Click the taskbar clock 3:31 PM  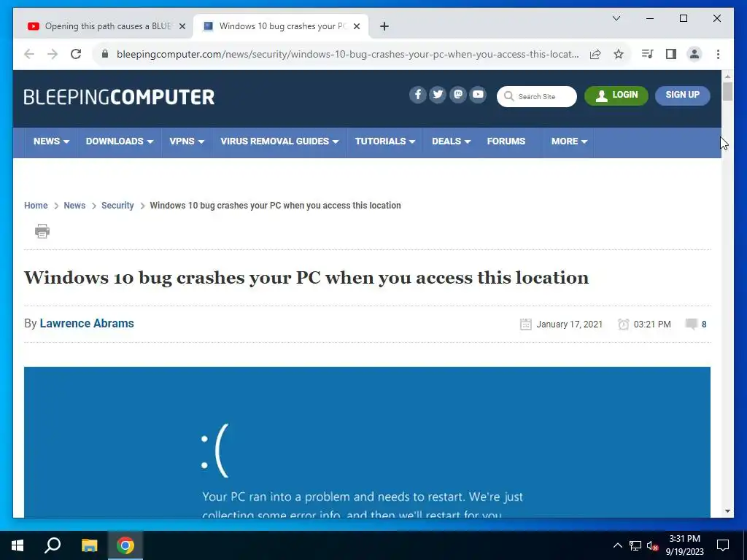pos(684,539)
